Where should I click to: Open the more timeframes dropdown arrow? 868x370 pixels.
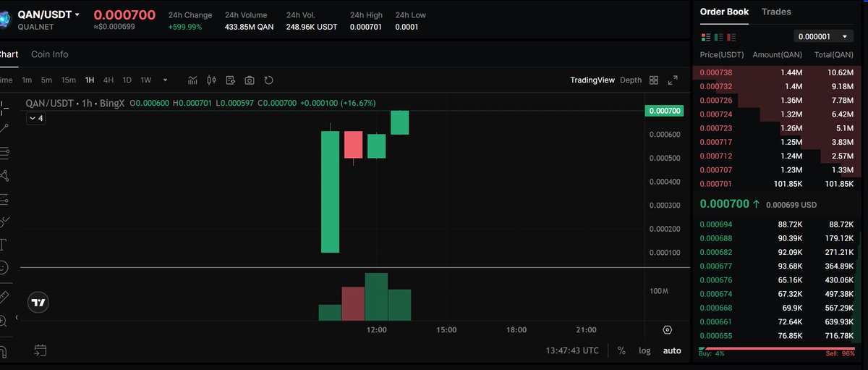tap(165, 80)
